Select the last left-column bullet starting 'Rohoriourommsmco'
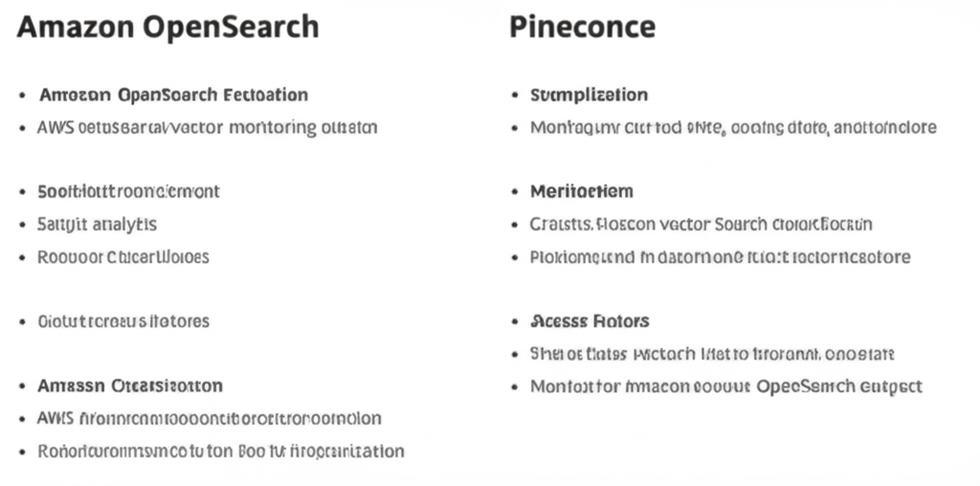Viewport: 980px width, 486px height. (220, 451)
